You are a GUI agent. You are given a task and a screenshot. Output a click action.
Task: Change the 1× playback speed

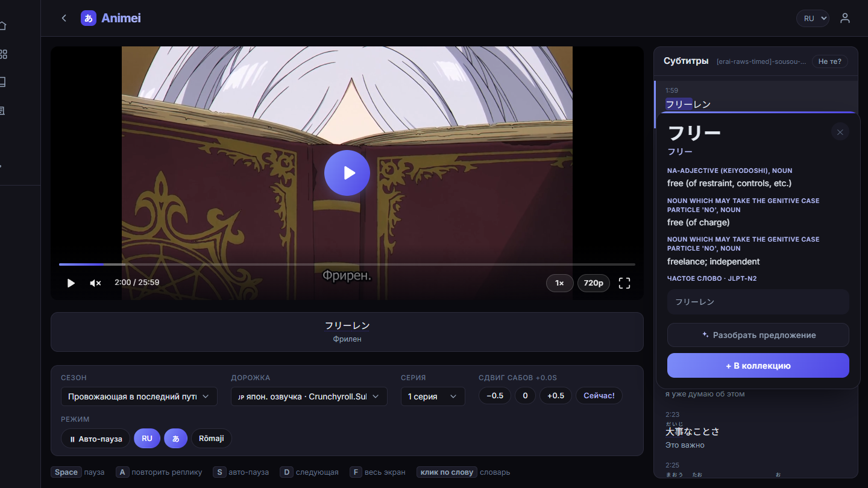[559, 283]
